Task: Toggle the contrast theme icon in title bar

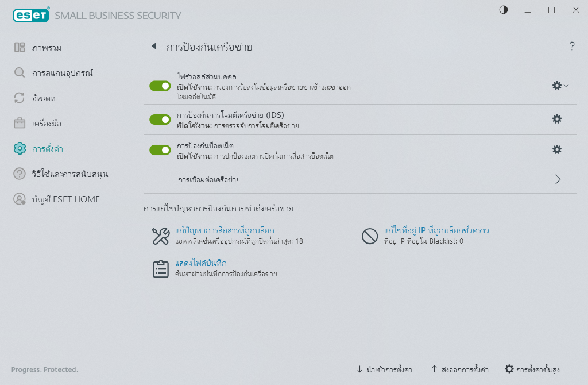Action: point(504,10)
